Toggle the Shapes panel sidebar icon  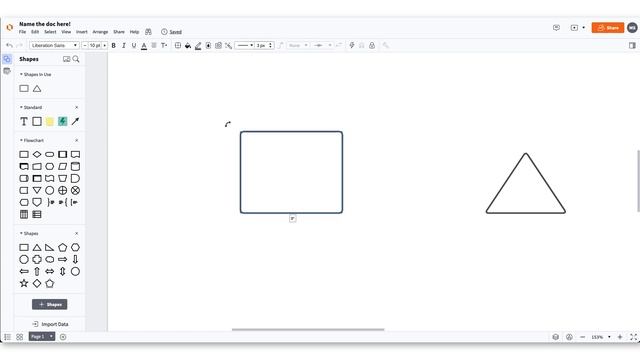click(x=7, y=59)
